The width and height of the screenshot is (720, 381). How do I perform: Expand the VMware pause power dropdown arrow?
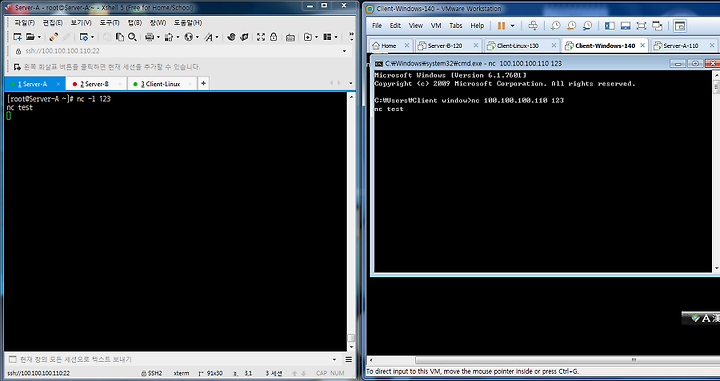tap(512, 26)
